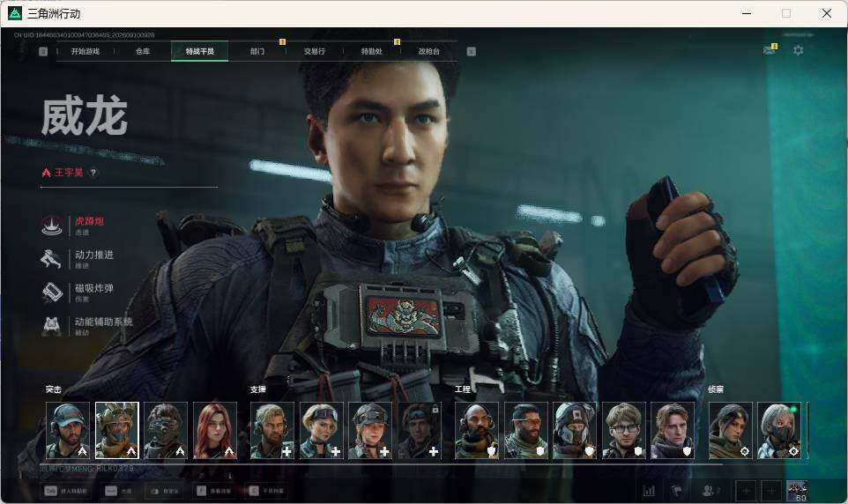Click the Tab key button at bottom left
848x504 pixels.
pyautogui.click(x=66, y=491)
